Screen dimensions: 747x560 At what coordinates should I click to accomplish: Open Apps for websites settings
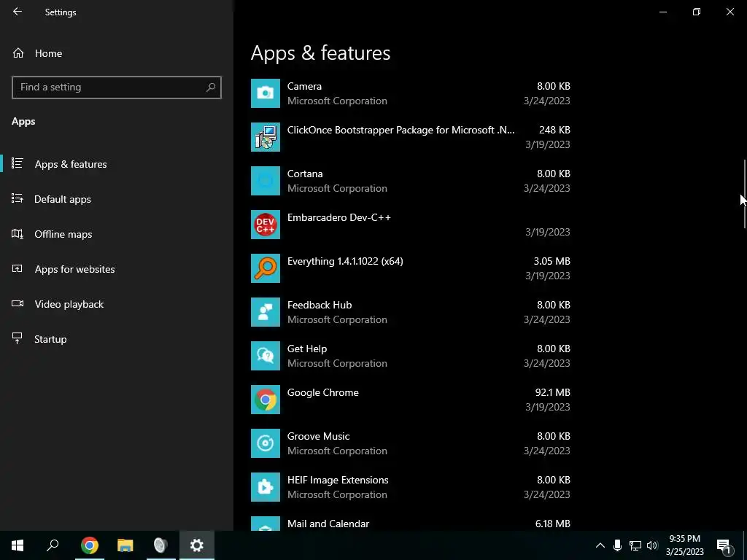tap(117, 269)
